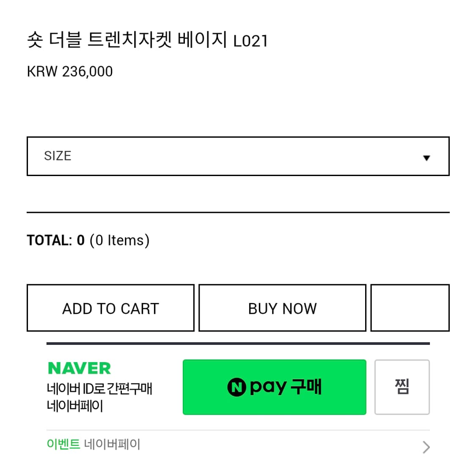Viewport: 476px width, 476px height.
Task: Click the NAVER green logo
Action: coord(79,368)
